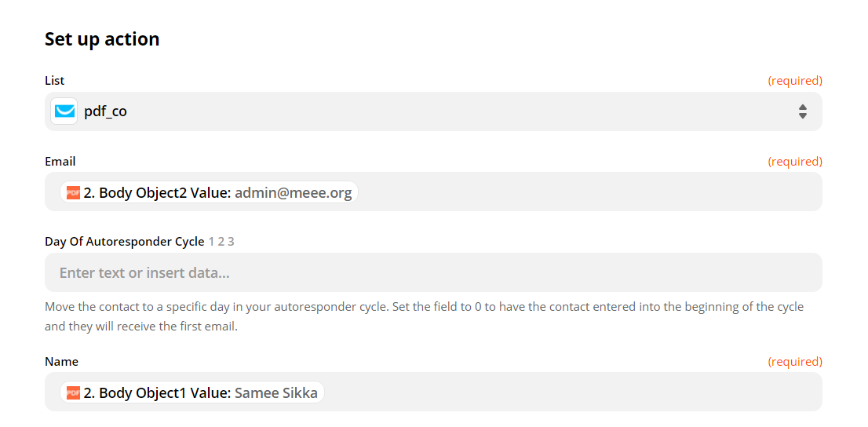Click the Name field label
The height and width of the screenshot is (427, 868).
pyautogui.click(x=61, y=362)
